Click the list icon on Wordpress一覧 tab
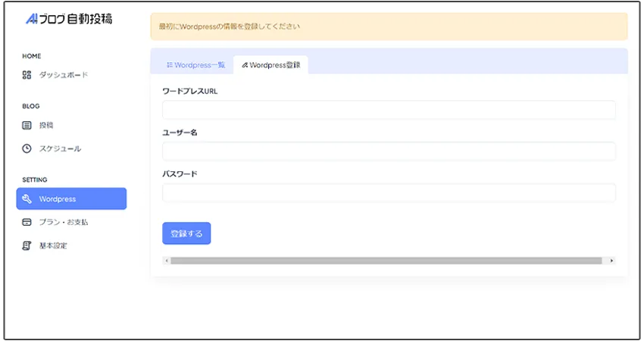Screen dimensions: 644x341 point(169,65)
